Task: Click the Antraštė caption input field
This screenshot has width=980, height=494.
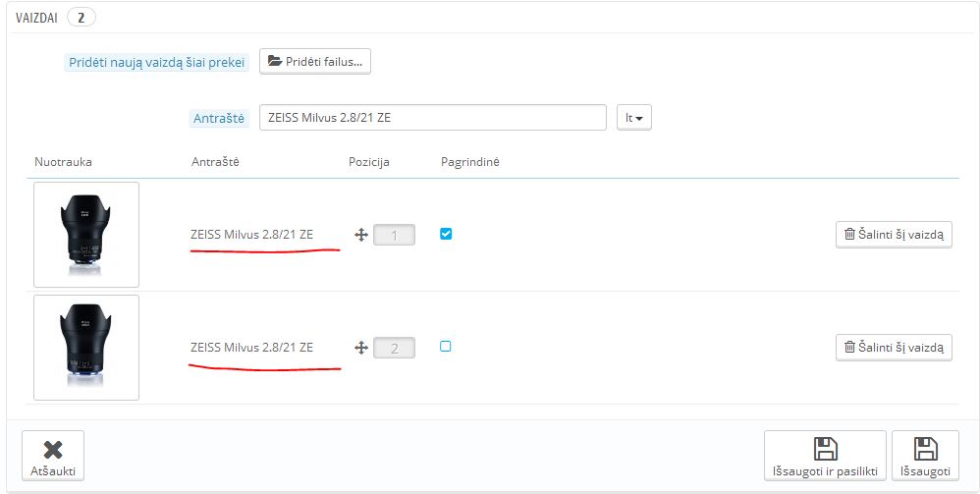Action: click(432, 118)
